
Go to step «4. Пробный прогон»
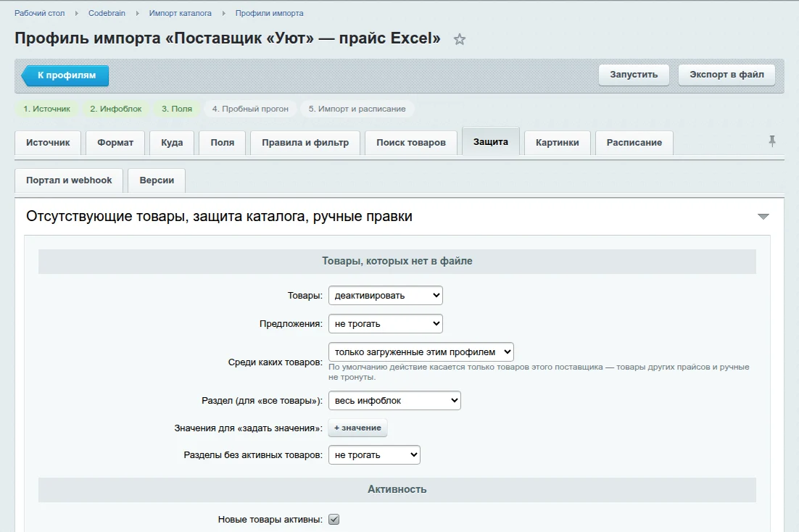250,109
